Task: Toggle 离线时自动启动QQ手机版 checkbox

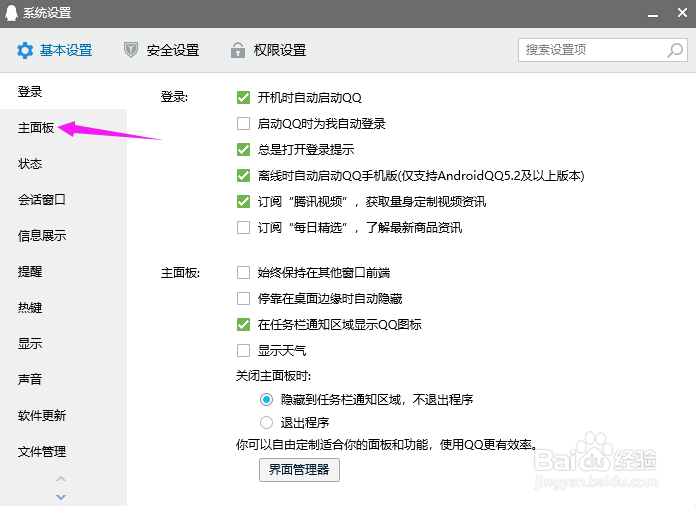Action: click(243, 176)
